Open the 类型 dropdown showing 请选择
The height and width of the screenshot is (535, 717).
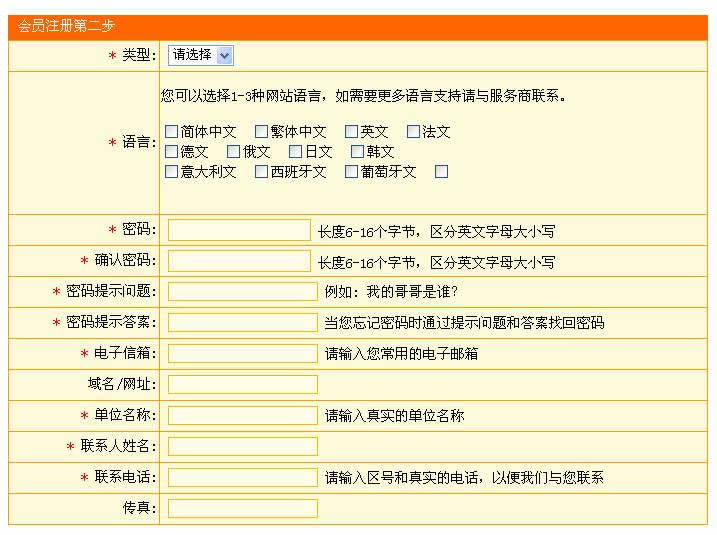(200, 56)
